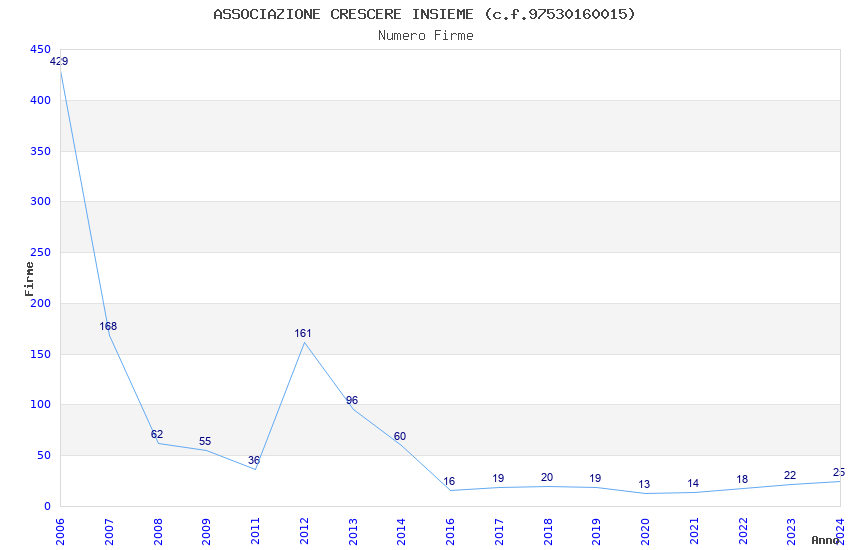Click the 0 y-axis tick label
This screenshot has height=550, width=850.
48,506
